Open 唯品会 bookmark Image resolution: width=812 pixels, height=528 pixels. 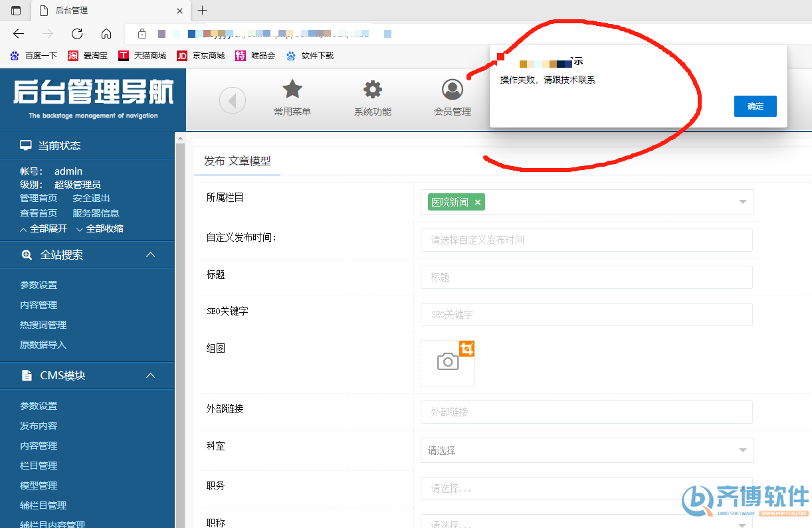click(255, 56)
